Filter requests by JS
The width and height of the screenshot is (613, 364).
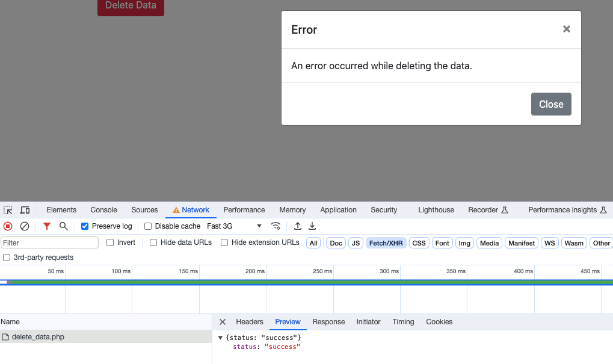coord(356,243)
